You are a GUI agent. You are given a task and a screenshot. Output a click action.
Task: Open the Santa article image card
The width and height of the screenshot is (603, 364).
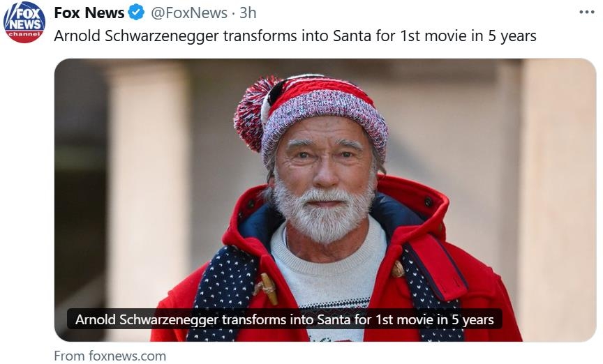[325, 199]
